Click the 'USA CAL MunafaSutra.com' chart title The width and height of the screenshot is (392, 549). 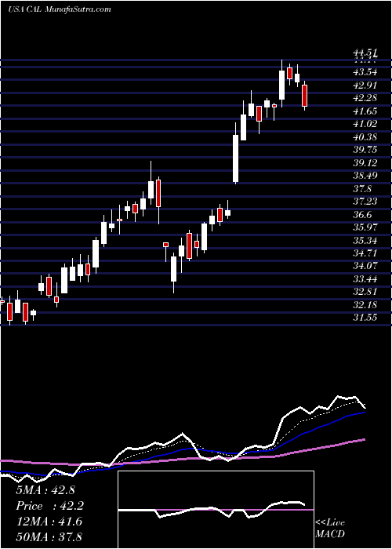click(x=59, y=9)
